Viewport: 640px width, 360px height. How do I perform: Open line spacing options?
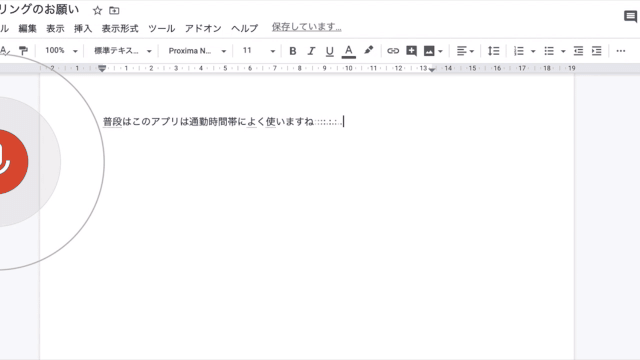click(493, 51)
